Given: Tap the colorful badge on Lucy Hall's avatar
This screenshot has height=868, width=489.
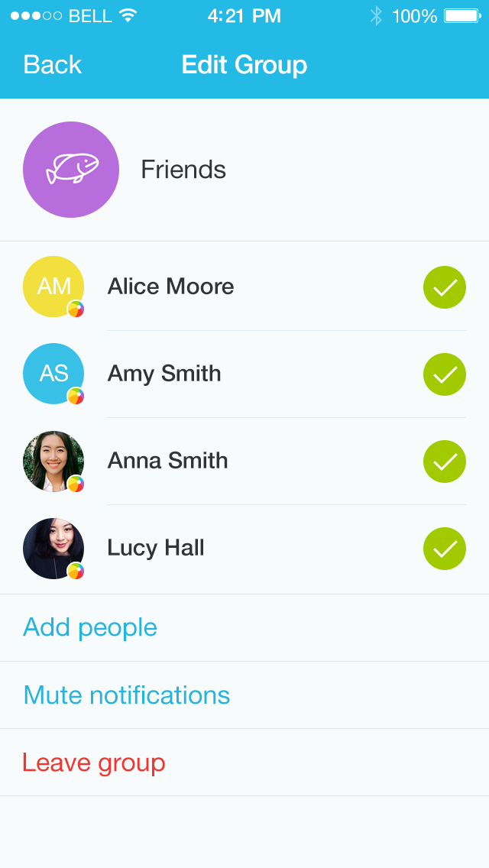Looking at the screenshot, I should [x=76, y=571].
